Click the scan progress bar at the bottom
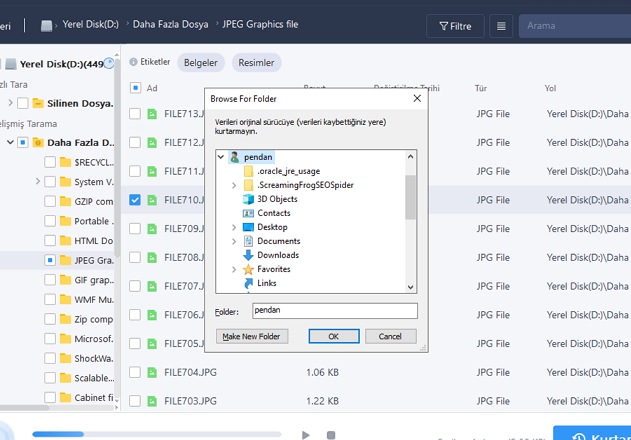Image resolution: width=631 pixels, height=440 pixels. tap(157, 434)
